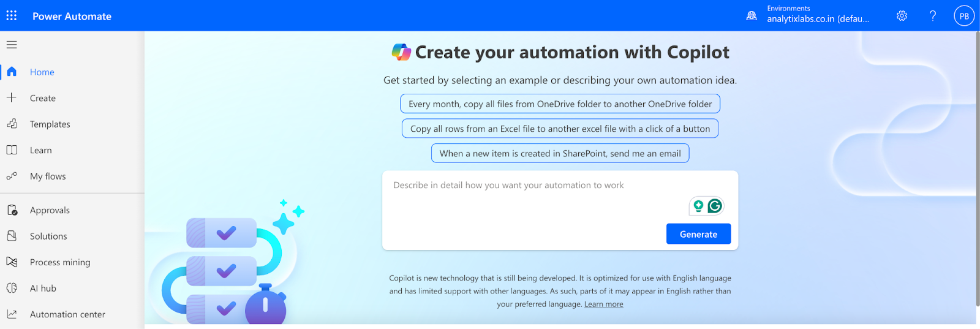This screenshot has height=329, width=980.
Task: Open Approvals in sidebar
Action: 50,210
